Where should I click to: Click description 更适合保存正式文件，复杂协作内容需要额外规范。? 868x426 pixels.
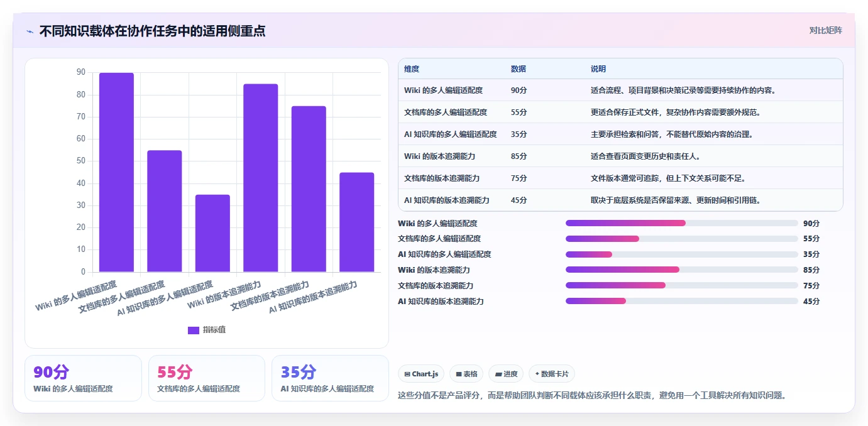tap(678, 112)
